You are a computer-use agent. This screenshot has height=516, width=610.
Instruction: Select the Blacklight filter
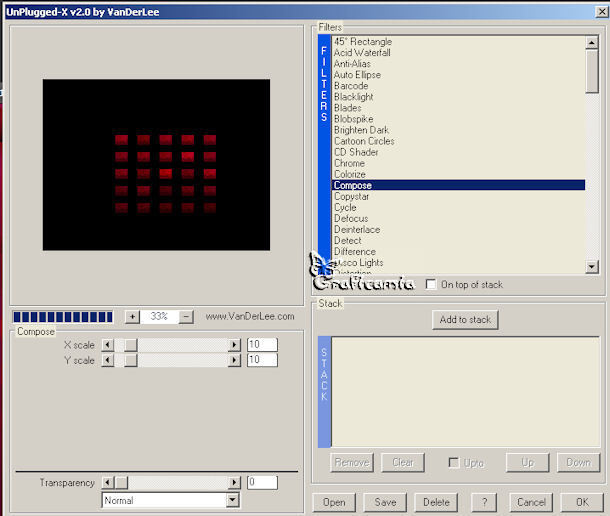458,97
